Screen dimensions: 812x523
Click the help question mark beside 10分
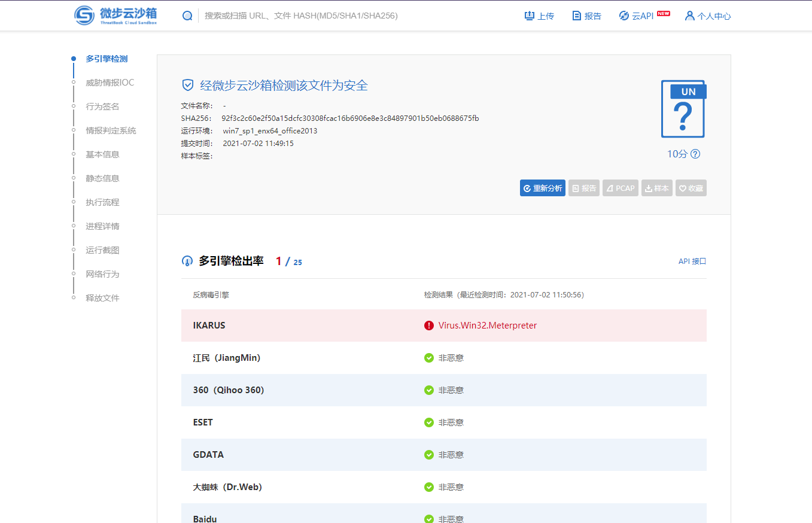[x=695, y=154]
